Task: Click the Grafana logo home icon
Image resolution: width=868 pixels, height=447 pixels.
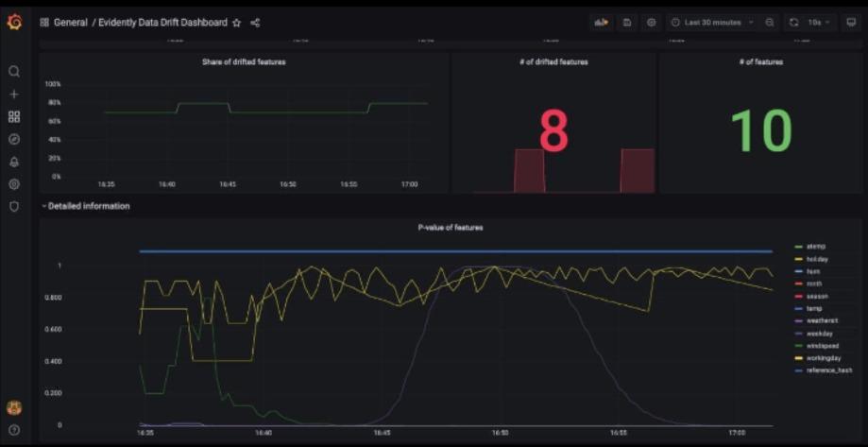Action: pyautogui.click(x=14, y=22)
